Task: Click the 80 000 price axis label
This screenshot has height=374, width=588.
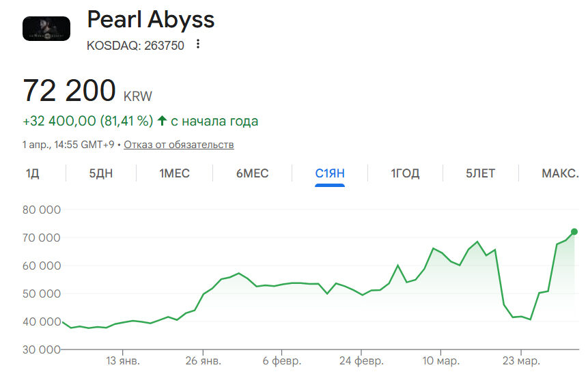Action: tap(42, 210)
